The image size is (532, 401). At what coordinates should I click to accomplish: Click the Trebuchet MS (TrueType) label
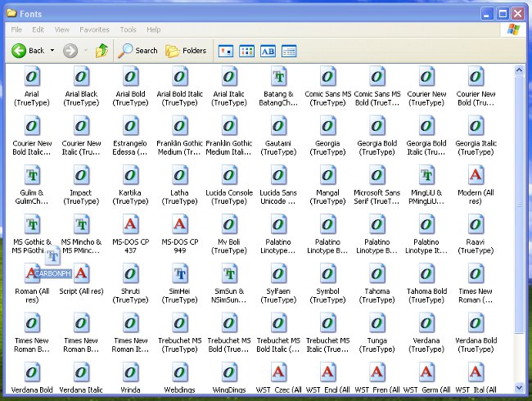[x=179, y=345]
